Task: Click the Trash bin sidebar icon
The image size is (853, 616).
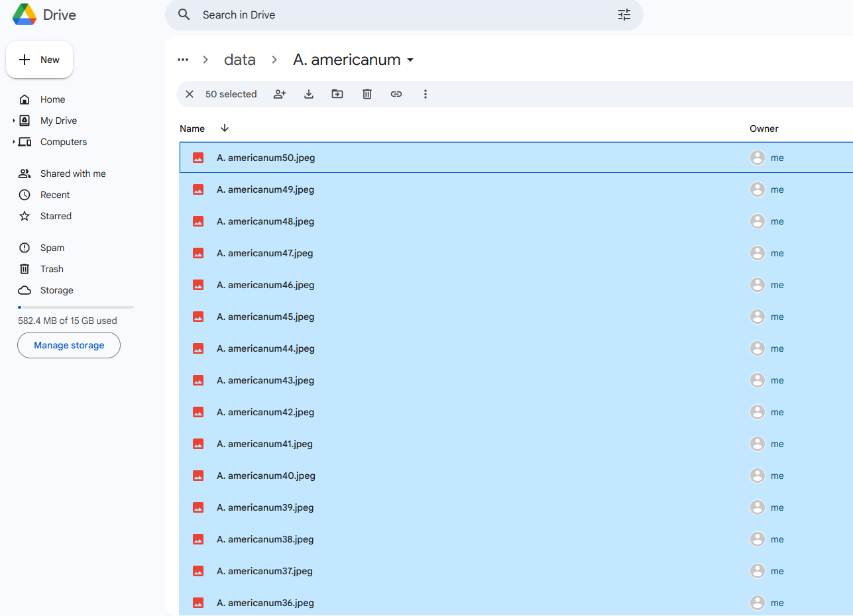Action: coord(25,269)
